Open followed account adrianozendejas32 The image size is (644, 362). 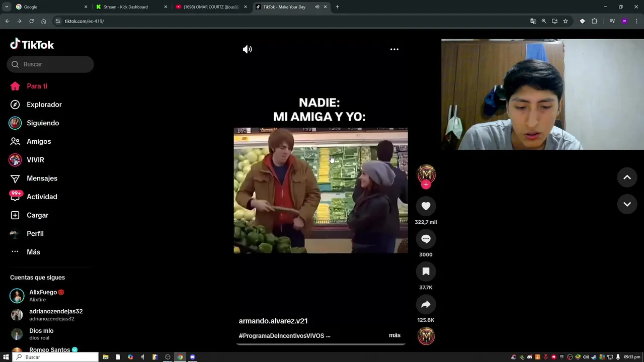pyautogui.click(x=46, y=315)
